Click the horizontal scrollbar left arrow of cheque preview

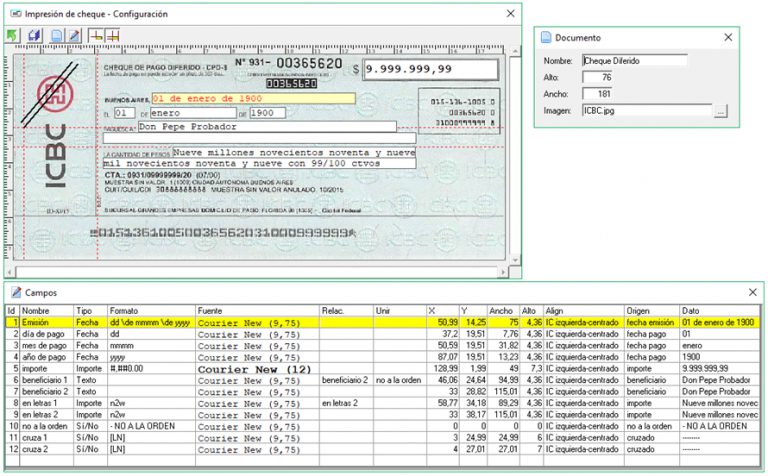pyautogui.click(x=10, y=272)
